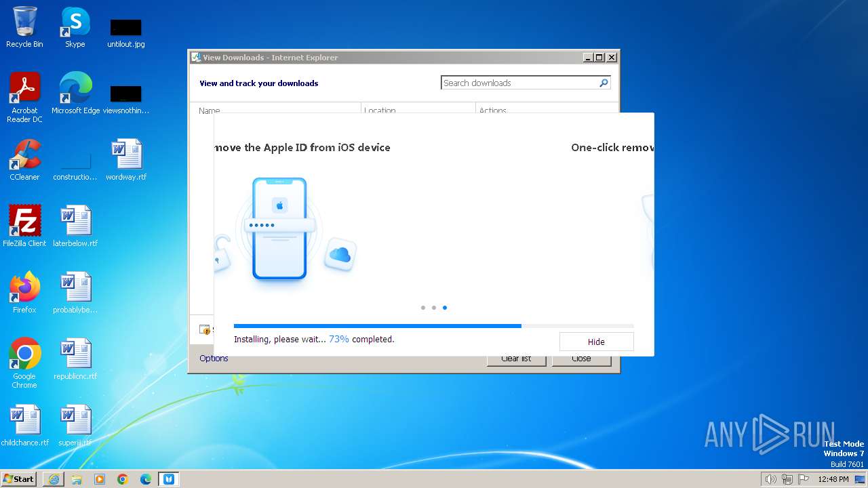The height and width of the screenshot is (488, 868).
Task: Click the 12:48 PM taskbar clock
Action: 833,479
